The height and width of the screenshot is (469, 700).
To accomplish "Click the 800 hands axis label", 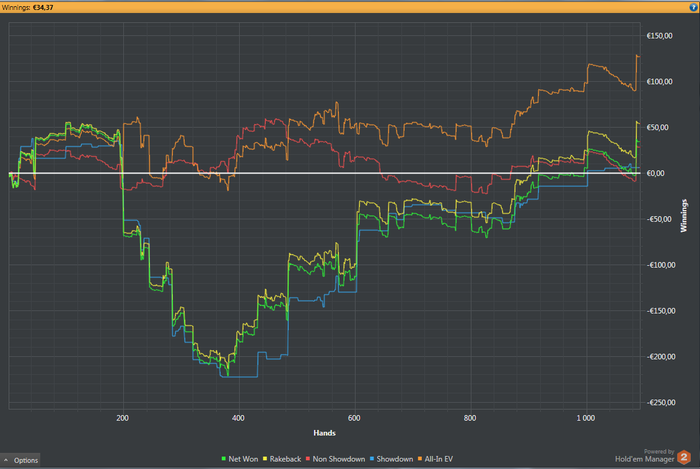I will pyautogui.click(x=470, y=418).
